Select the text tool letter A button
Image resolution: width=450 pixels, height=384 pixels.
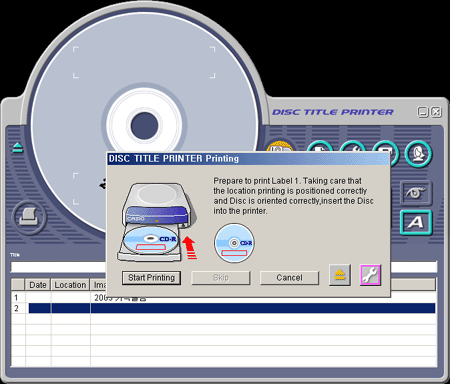pyautogui.click(x=416, y=222)
